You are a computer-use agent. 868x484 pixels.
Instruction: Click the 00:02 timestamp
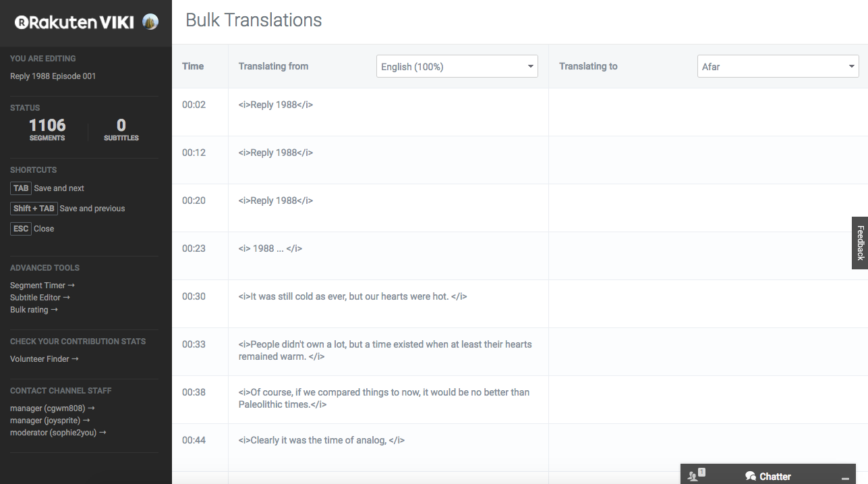point(194,105)
